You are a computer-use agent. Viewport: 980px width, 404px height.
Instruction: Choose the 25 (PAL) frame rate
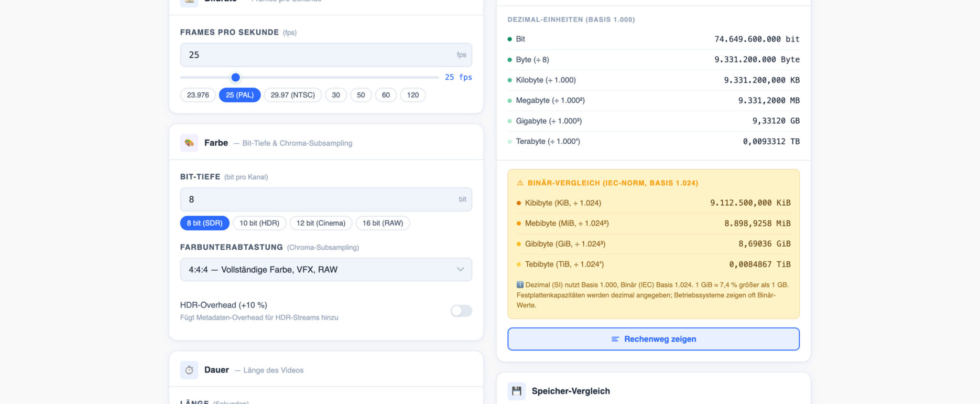pyautogui.click(x=239, y=95)
